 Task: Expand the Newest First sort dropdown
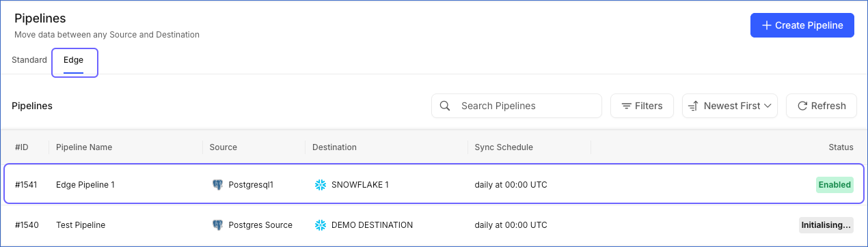730,106
